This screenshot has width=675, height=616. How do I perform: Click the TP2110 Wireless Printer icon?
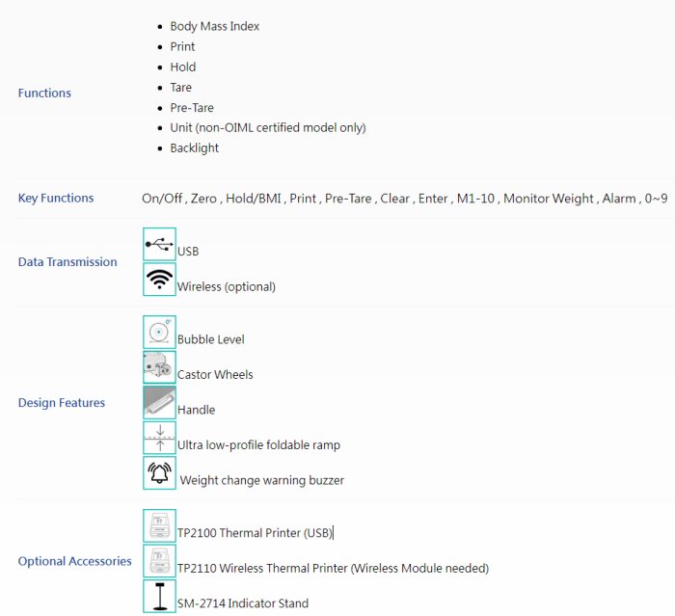click(x=159, y=561)
